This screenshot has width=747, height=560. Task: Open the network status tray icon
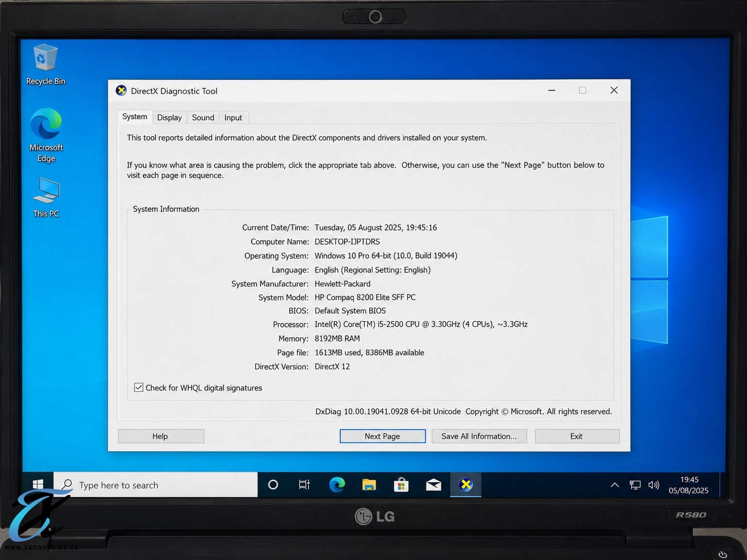pos(635,485)
